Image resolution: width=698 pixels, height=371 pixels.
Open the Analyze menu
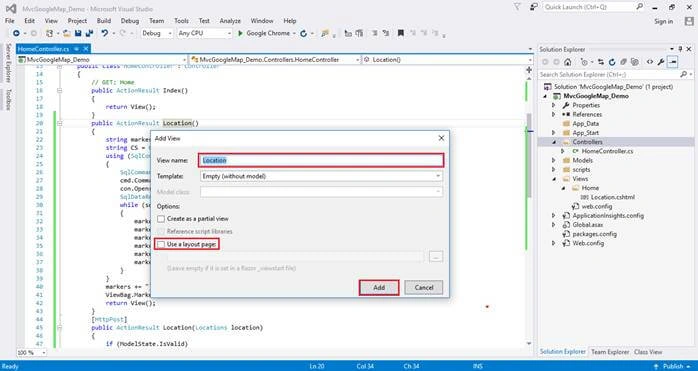(x=230, y=21)
